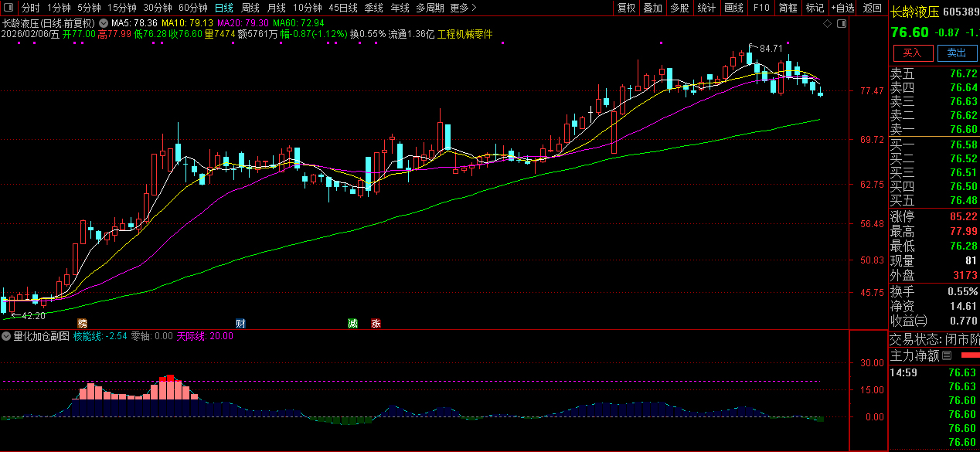980x452 pixels.
Task: Switch to 5分钟 period
Action: coord(89,8)
